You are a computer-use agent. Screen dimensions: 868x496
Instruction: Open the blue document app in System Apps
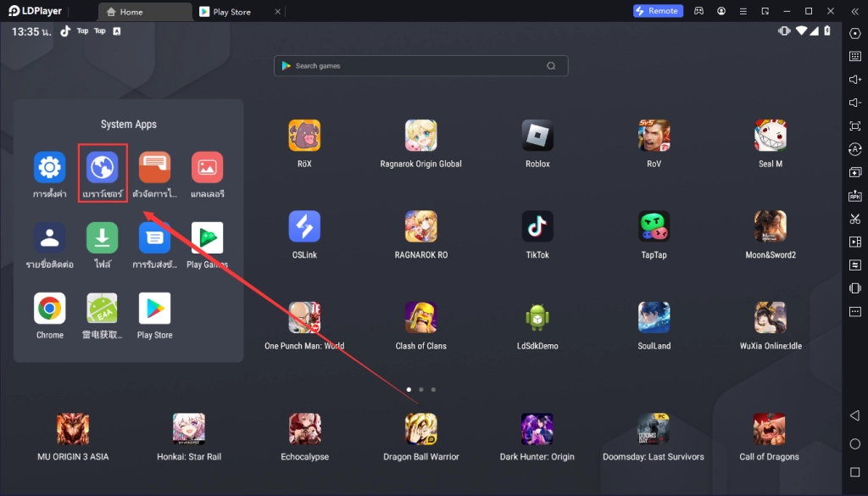[154, 238]
